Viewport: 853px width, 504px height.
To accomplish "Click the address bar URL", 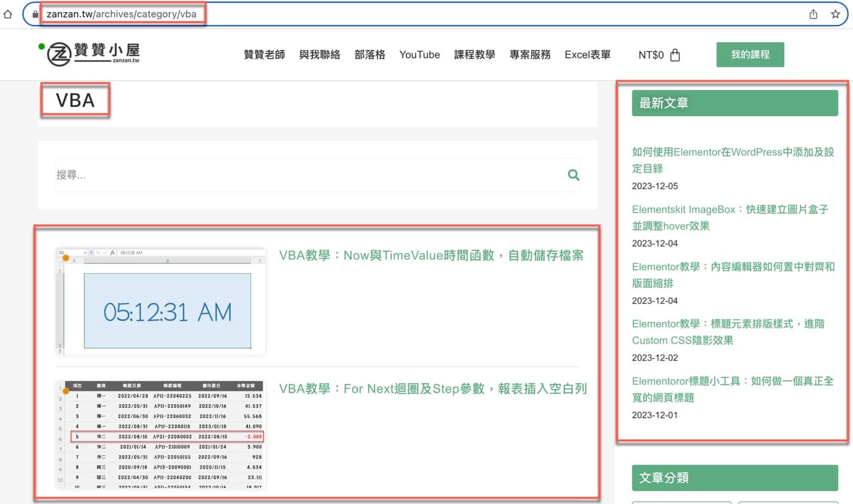I will [121, 14].
